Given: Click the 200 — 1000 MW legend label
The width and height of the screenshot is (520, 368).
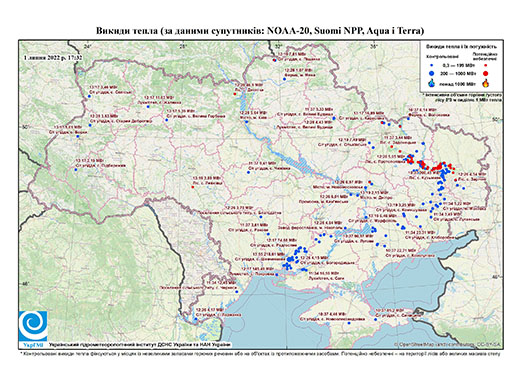Looking at the screenshot, I should pyautogui.click(x=458, y=73).
